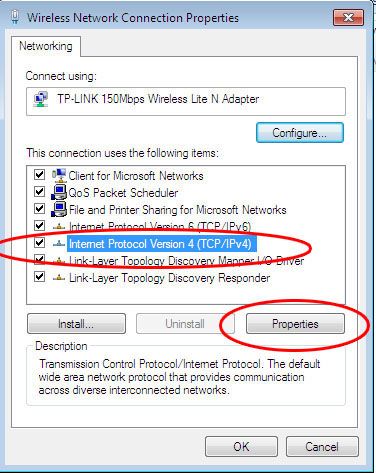The image size is (376, 473).
Task: Toggle the QoS Packet Scheduler checkbox
Action: coord(39,191)
